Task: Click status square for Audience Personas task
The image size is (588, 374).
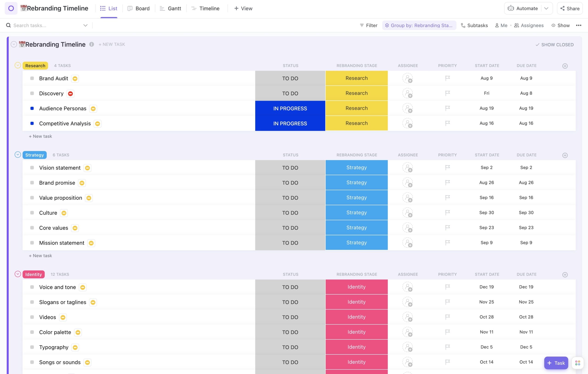Action: pos(32,109)
